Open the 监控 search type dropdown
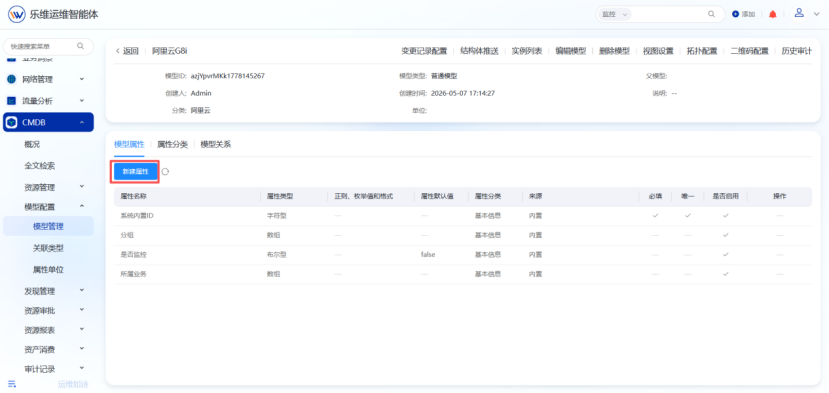Viewport: 829px width, 393px height. (614, 14)
